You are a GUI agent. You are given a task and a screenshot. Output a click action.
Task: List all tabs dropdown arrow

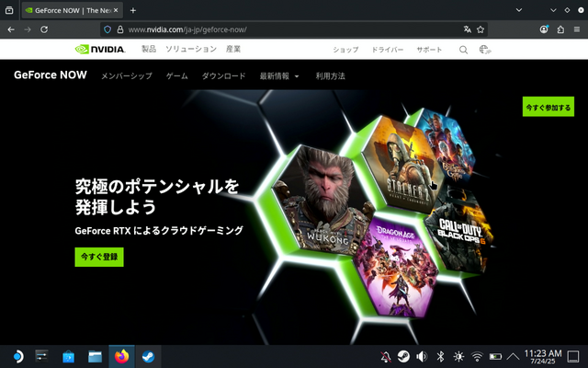(519, 10)
